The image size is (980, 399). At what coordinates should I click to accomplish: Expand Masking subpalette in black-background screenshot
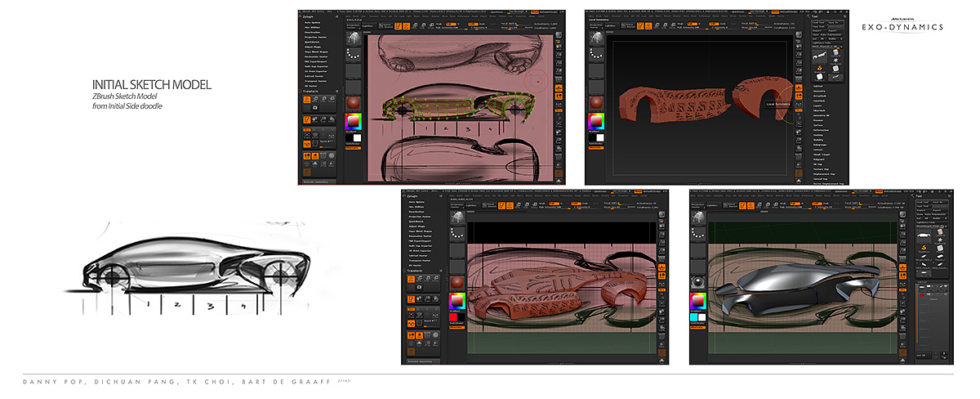point(817,135)
